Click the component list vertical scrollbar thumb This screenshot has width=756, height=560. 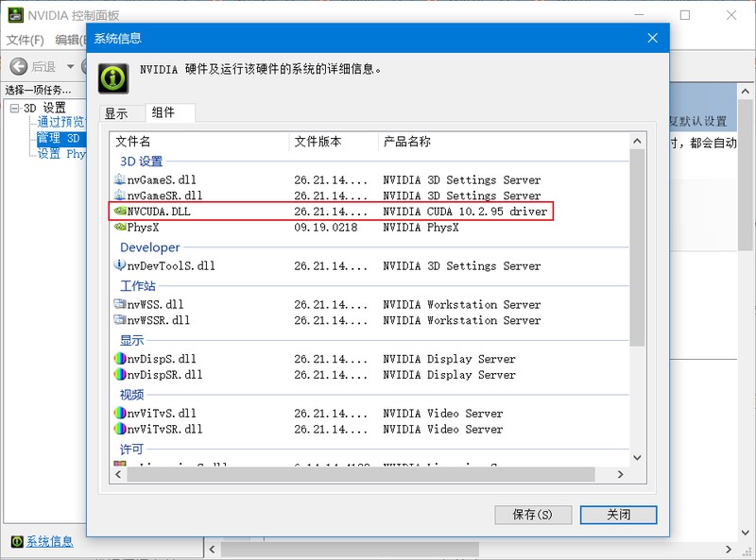[637, 247]
